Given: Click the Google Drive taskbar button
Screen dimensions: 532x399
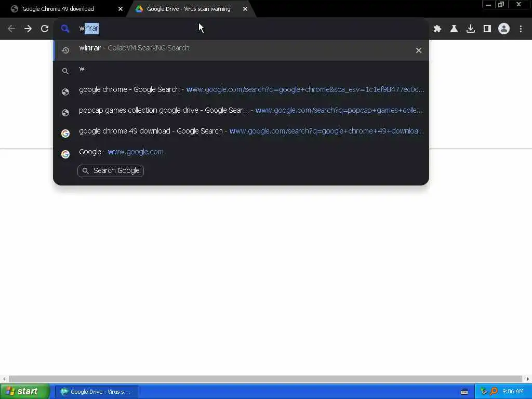Looking at the screenshot, I should click(x=97, y=392).
